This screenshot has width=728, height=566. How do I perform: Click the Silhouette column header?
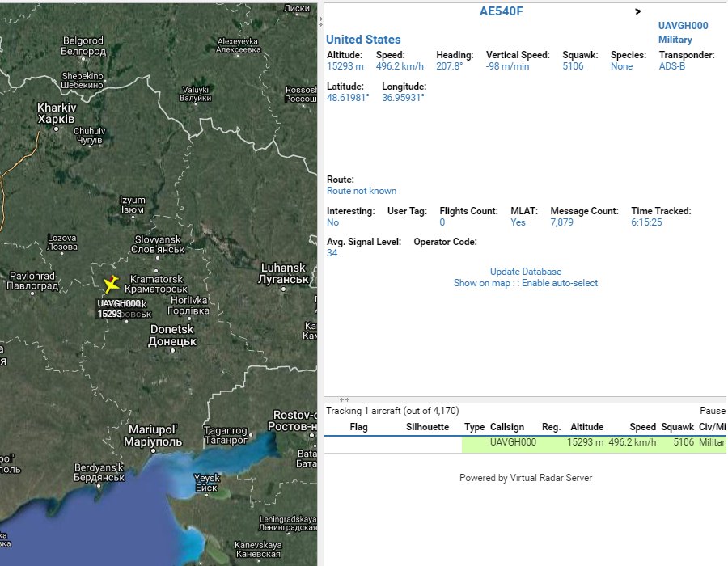[x=427, y=427]
